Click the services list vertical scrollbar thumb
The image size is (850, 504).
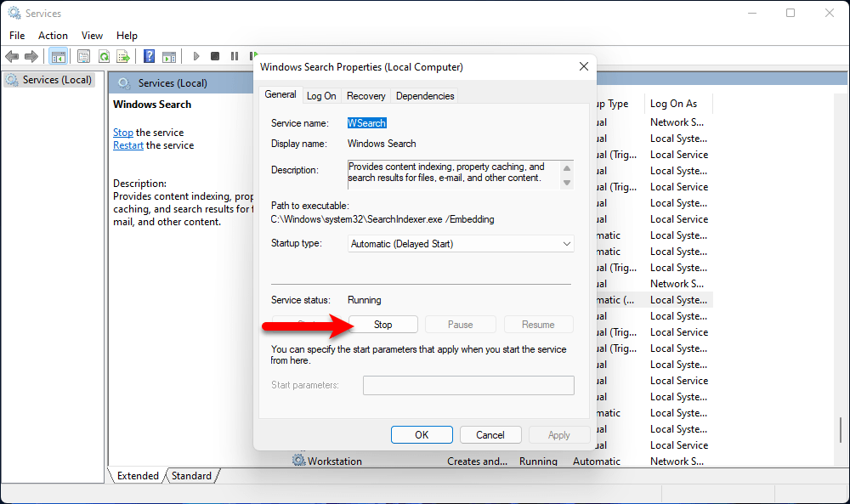click(841, 430)
